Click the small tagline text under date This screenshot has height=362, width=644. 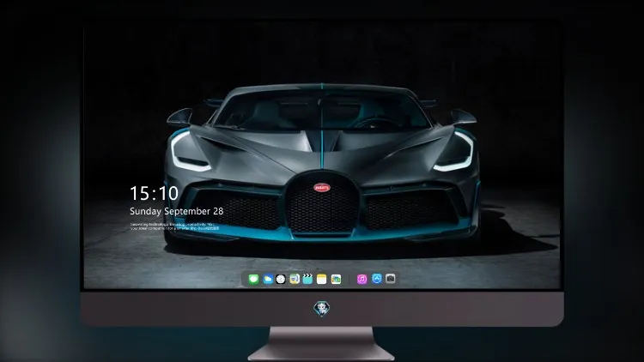coord(174,226)
